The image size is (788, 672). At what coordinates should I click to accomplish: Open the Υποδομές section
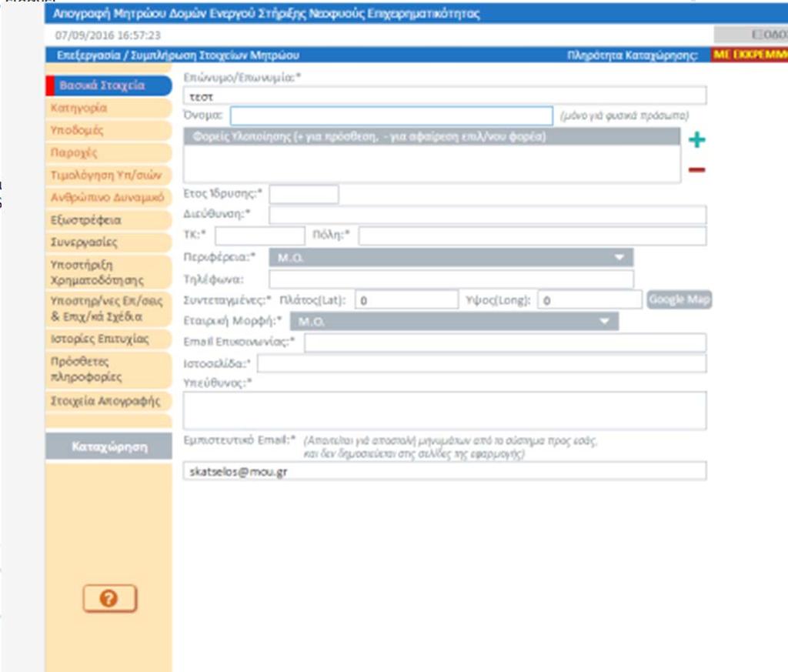tap(109, 130)
